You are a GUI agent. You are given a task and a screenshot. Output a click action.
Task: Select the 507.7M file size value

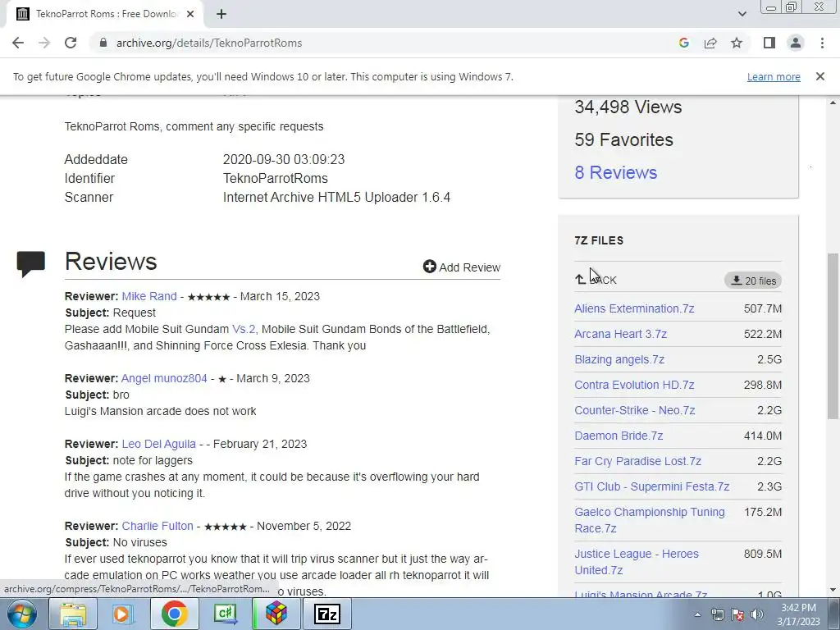point(762,308)
